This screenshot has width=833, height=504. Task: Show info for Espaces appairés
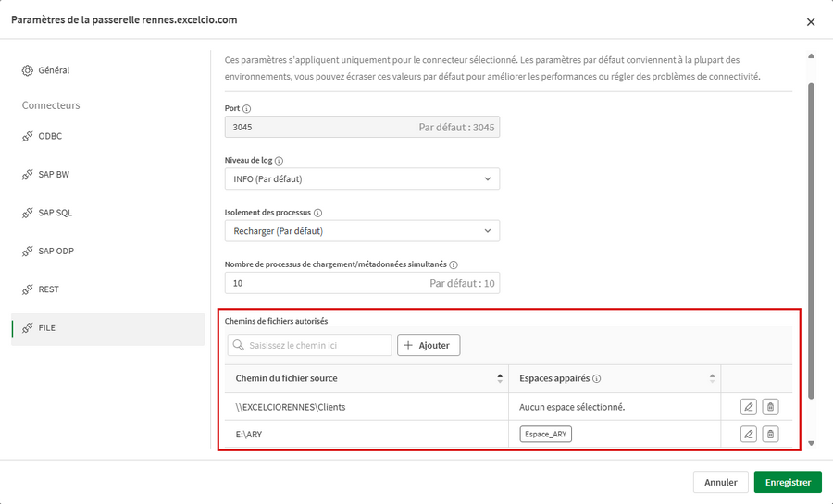597,379
